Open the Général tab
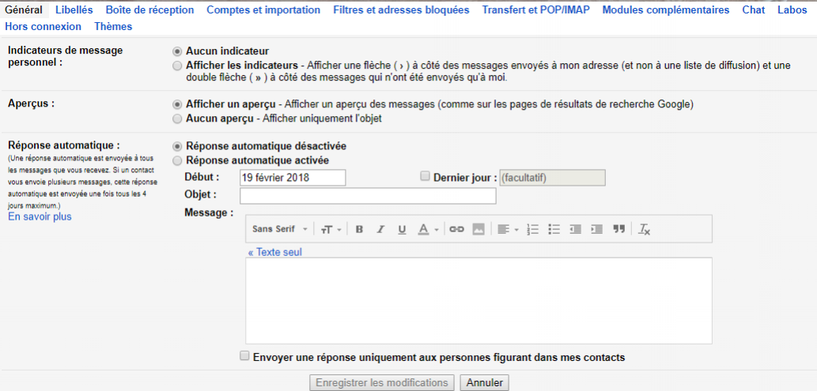 23,10
